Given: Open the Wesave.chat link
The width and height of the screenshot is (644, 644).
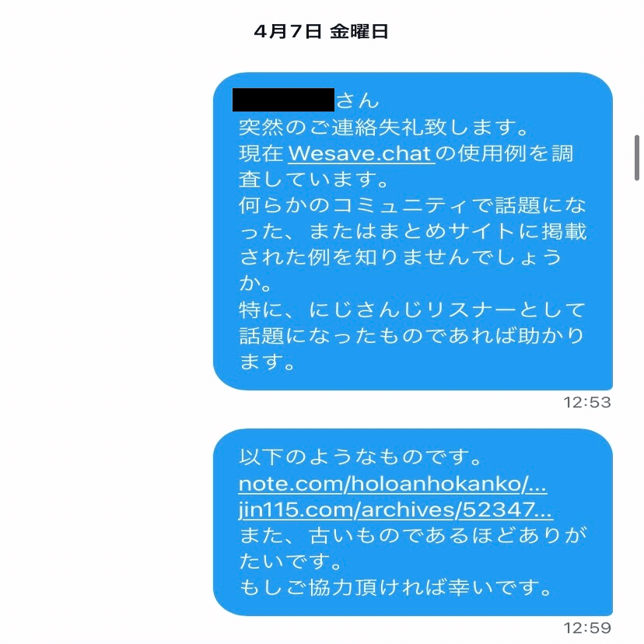Looking at the screenshot, I should click(362, 153).
